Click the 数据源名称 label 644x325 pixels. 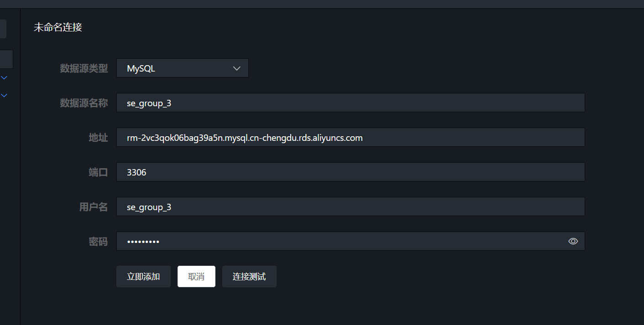pos(84,103)
